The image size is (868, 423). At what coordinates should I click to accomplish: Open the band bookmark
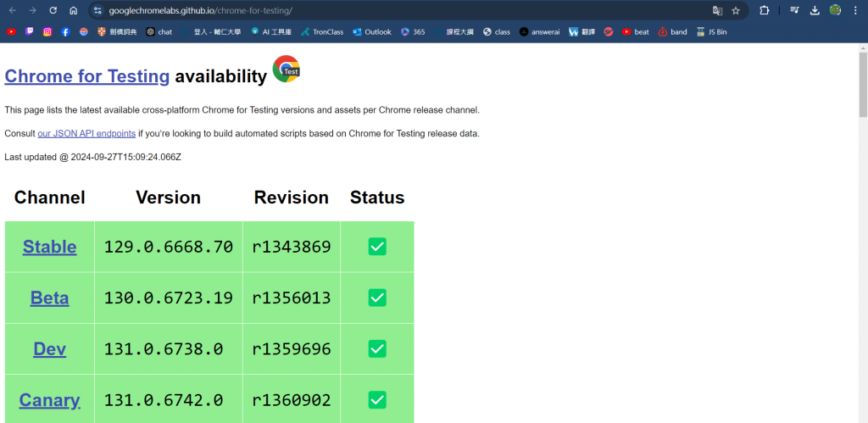coord(672,32)
